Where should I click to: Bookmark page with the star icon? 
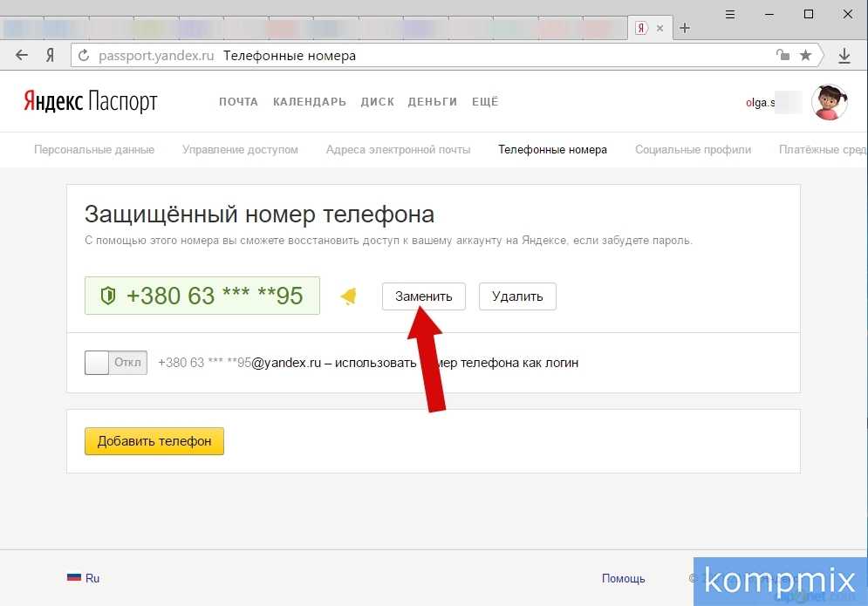pos(805,56)
